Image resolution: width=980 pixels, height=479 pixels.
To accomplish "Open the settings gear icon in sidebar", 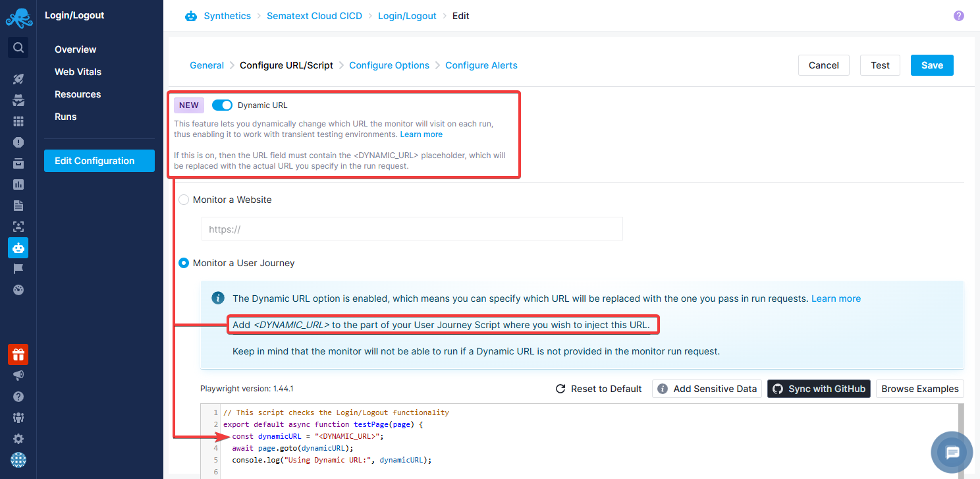I will coord(18,439).
